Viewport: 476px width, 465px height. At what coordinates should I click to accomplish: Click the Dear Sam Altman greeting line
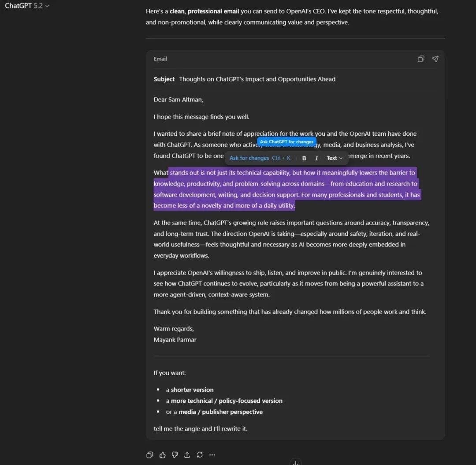point(178,100)
